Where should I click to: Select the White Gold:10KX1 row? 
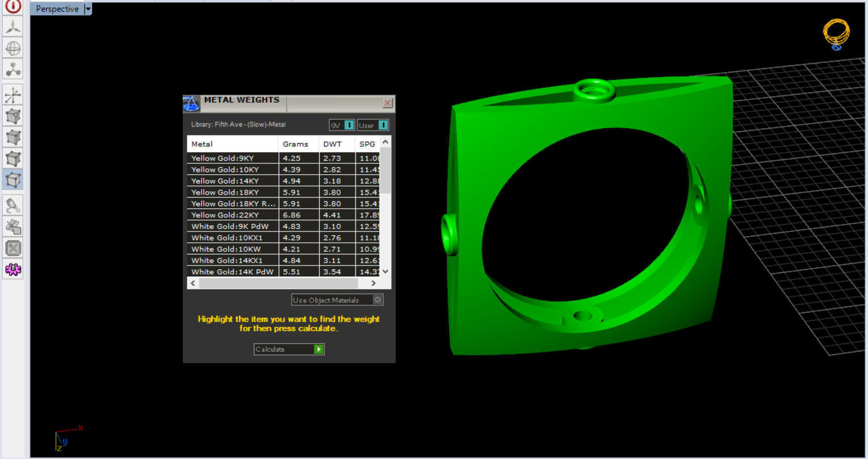pos(284,237)
